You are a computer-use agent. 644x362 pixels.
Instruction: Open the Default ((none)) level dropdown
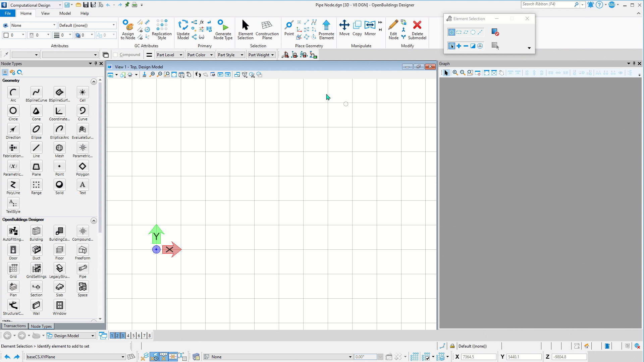(87, 25)
